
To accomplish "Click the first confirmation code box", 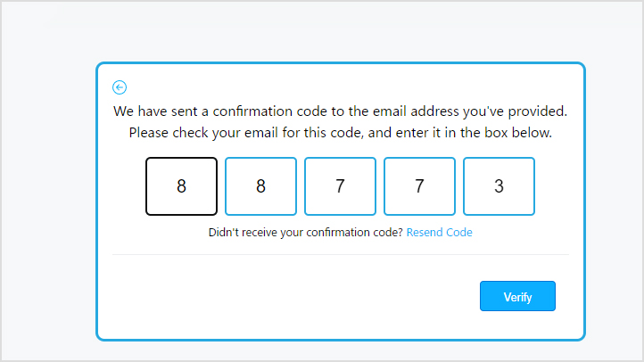I will (x=181, y=186).
